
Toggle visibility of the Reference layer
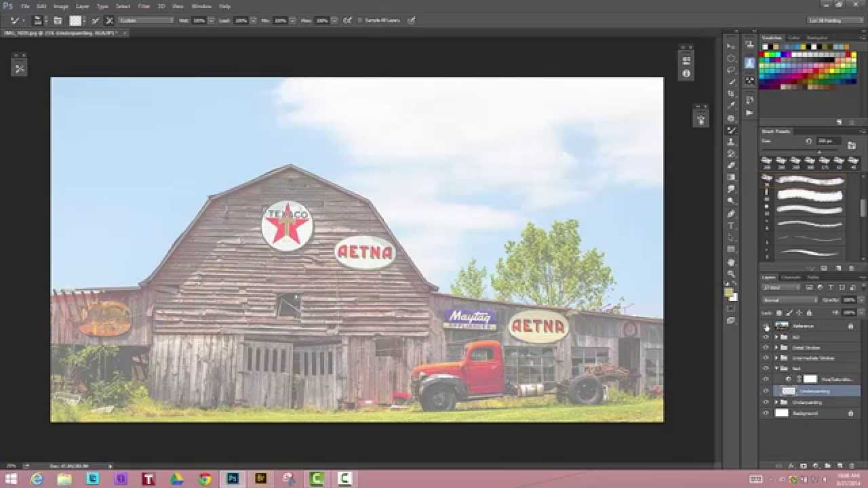[766, 326]
